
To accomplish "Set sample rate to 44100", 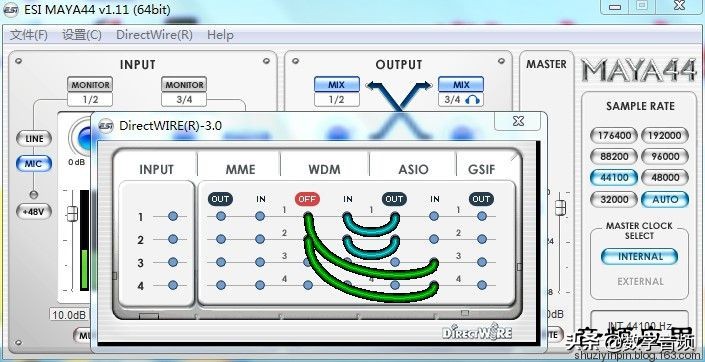I will (614, 177).
